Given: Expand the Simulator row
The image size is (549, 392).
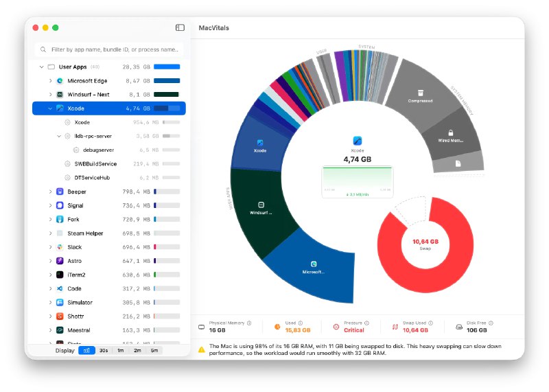Looking at the screenshot, I should tap(50, 302).
